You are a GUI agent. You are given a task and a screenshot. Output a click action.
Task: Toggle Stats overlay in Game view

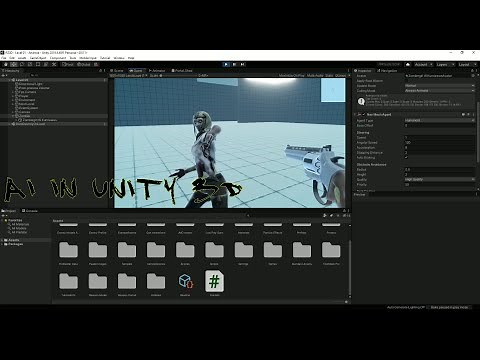tap(329, 76)
